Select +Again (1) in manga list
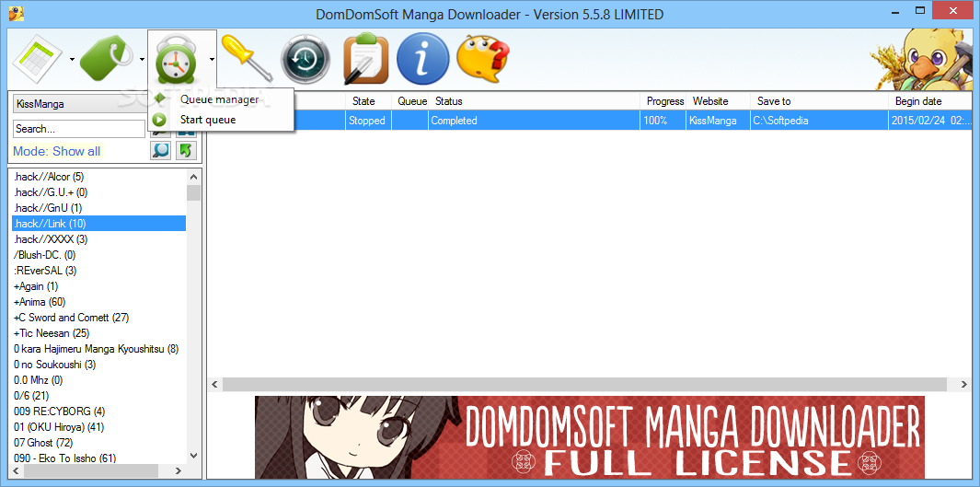The image size is (980, 487). pyautogui.click(x=98, y=286)
